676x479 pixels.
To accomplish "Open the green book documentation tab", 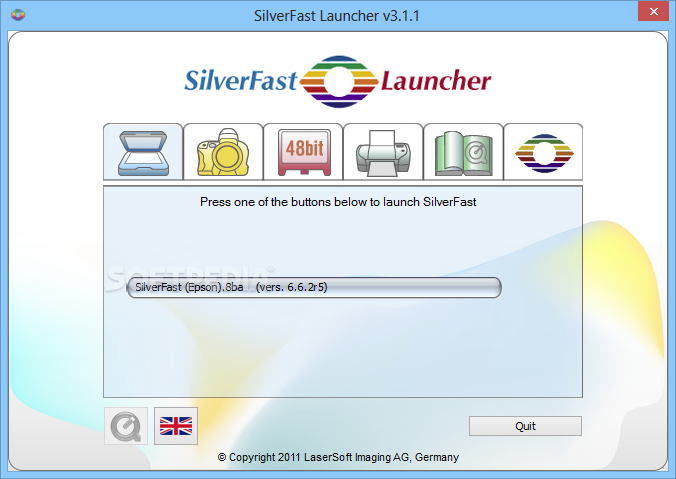I will [463, 152].
